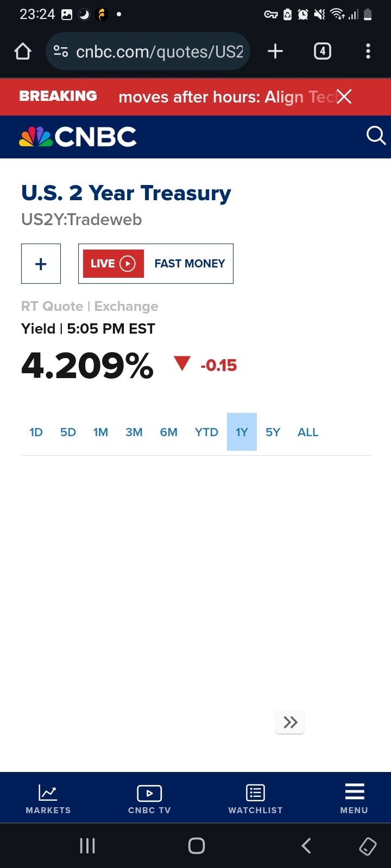The width and height of the screenshot is (391, 868).
Task: Tap the browser home icon
Action: 23,52
